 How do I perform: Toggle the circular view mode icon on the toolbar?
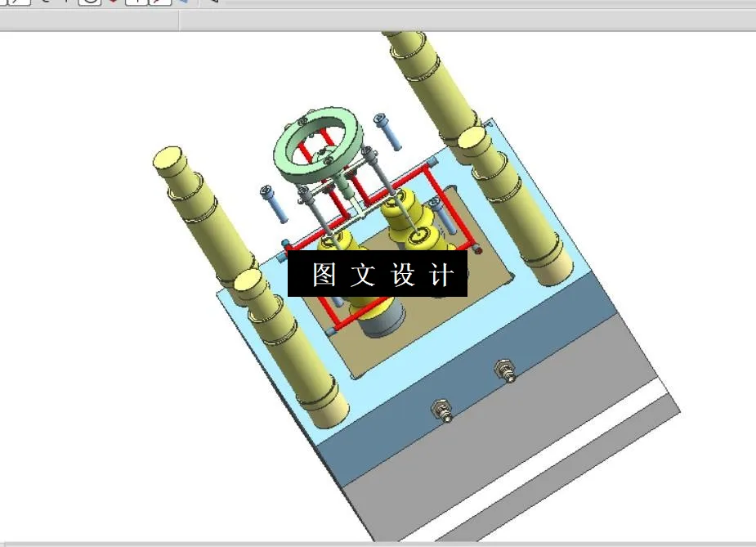[87, 3]
